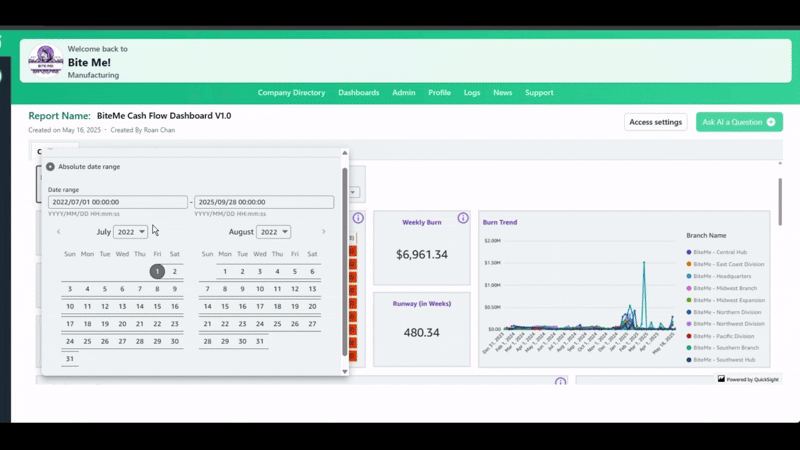Open Profile menu item
The width and height of the screenshot is (800, 450).
(439, 93)
